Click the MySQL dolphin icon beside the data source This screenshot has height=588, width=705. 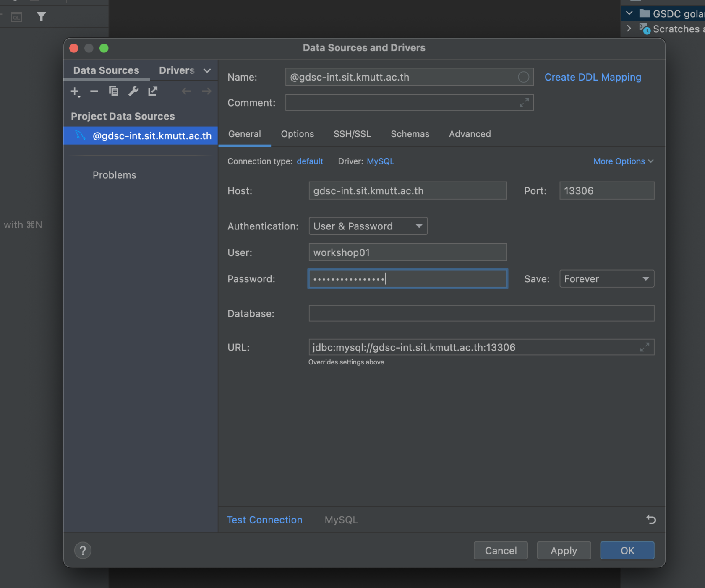[80, 135]
